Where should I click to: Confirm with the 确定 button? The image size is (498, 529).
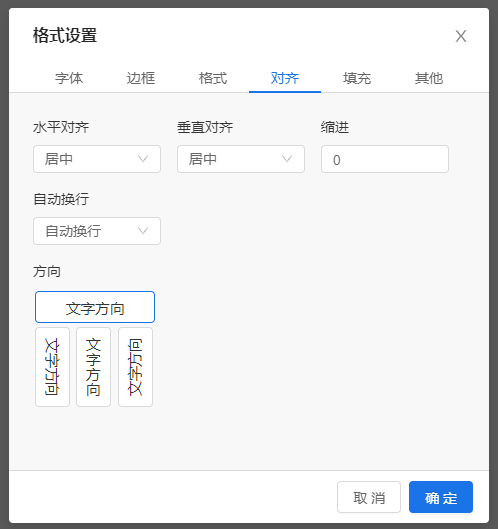pos(441,497)
